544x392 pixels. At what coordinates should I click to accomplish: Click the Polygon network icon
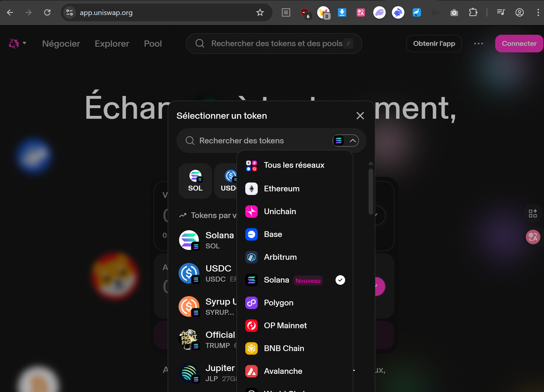pos(251,303)
